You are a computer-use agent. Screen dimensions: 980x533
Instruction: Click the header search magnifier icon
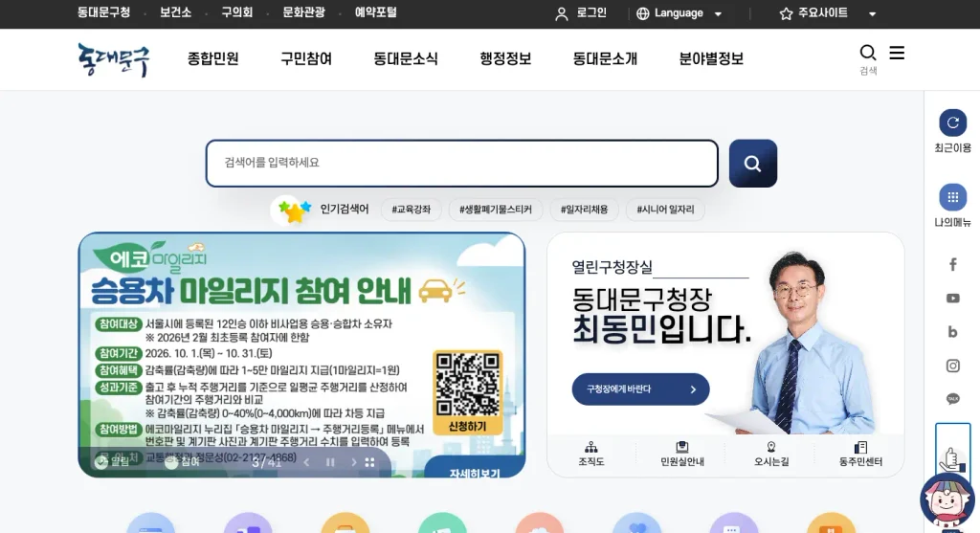click(867, 53)
